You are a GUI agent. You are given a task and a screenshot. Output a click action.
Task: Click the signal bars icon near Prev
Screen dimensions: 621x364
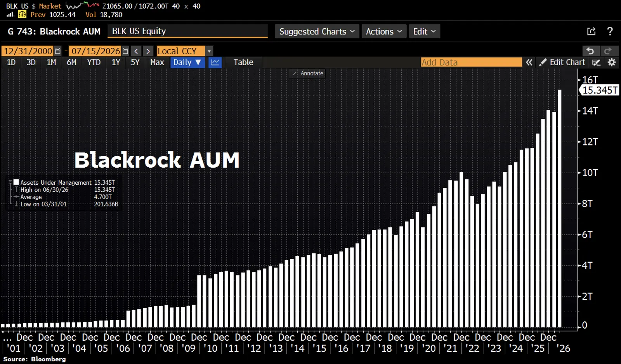10,14
